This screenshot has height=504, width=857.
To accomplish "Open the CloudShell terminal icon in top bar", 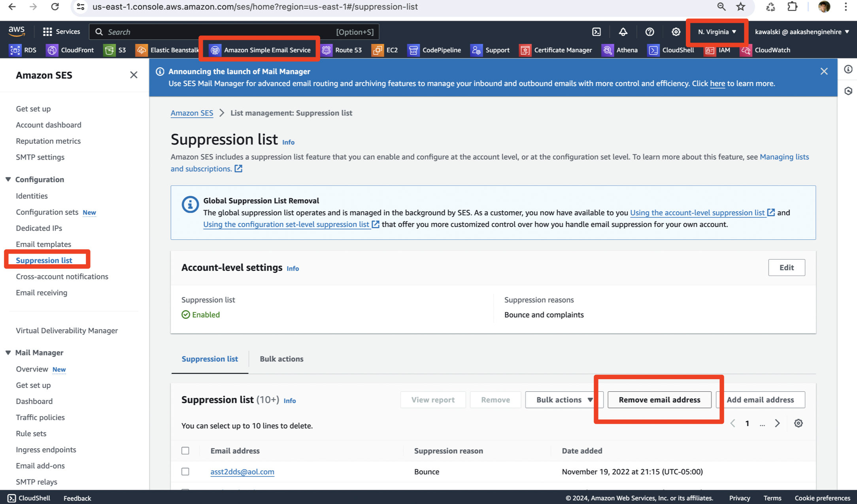I will tap(597, 32).
